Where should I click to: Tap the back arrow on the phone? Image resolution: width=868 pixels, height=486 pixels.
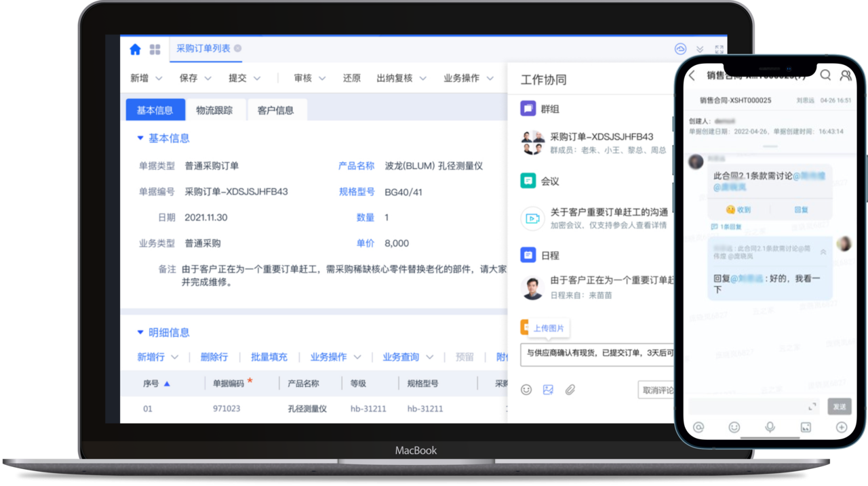(x=692, y=76)
